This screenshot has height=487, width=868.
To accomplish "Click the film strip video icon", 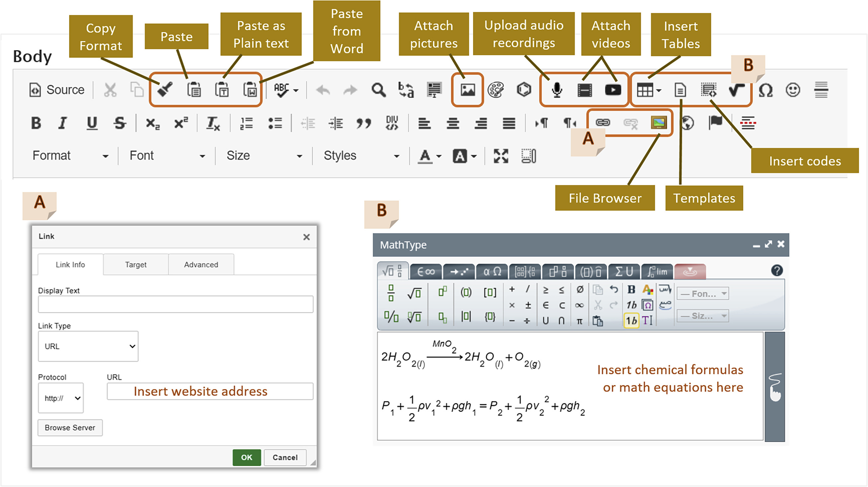I will coord(585,90).
